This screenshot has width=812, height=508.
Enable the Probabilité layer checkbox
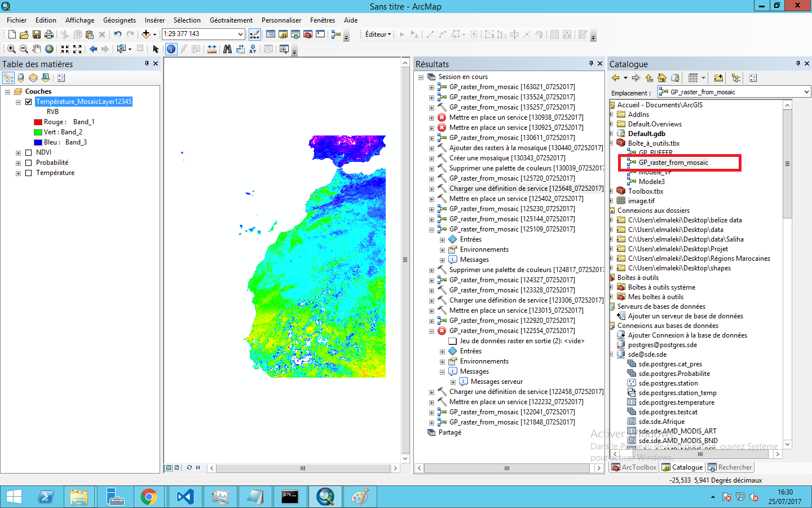coord(28,163)
